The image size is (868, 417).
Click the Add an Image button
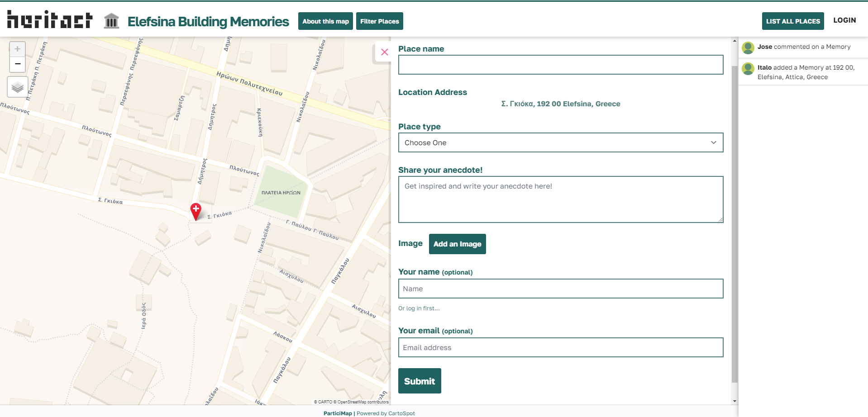pos(457,244)
